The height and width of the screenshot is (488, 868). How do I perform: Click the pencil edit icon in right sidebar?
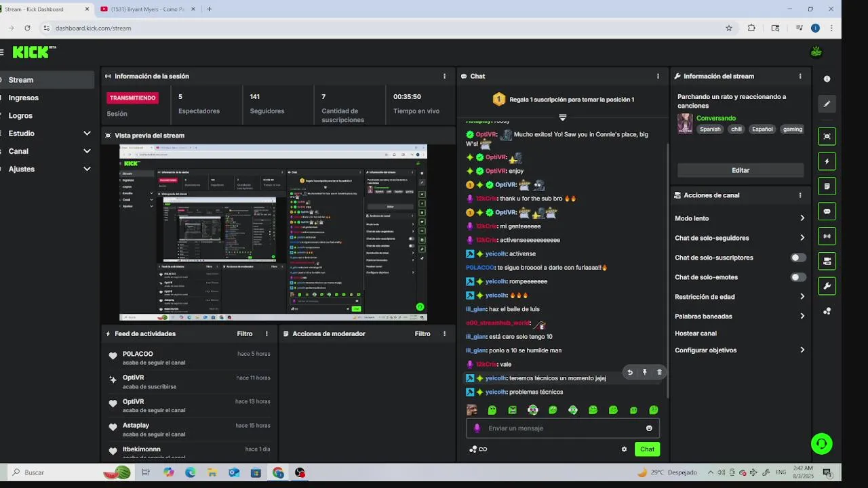tap(827, 104)
